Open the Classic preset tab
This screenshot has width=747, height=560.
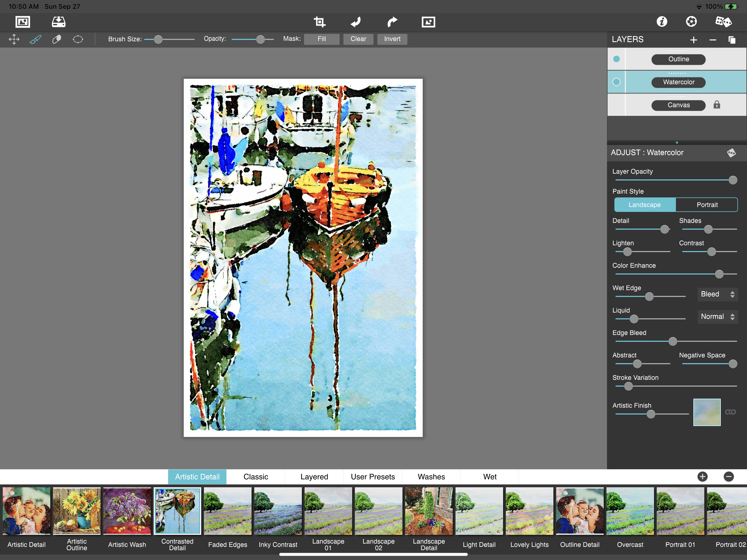point(256,477)
